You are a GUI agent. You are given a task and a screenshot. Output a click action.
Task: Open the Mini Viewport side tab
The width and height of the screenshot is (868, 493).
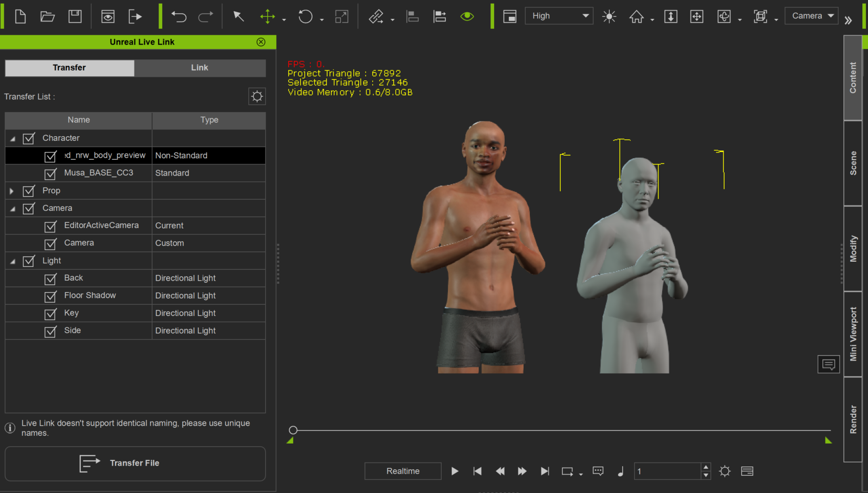[853, 334]
